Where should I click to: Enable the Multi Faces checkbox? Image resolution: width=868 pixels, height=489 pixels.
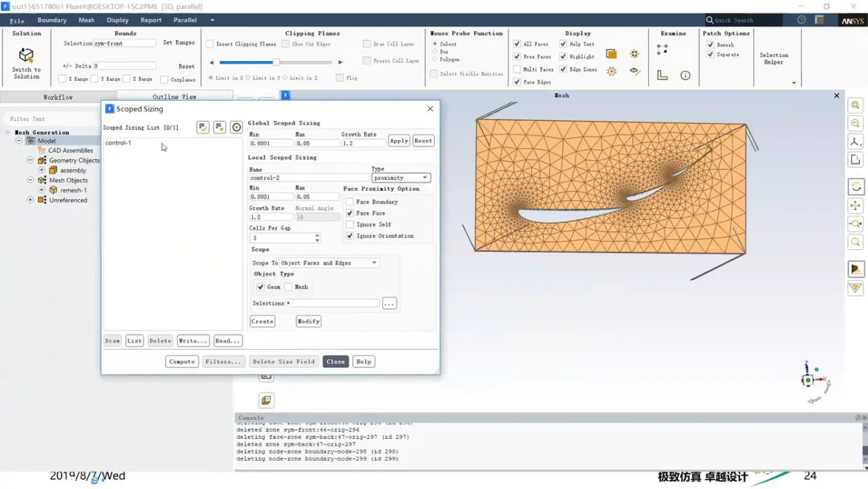click(516, 69)
